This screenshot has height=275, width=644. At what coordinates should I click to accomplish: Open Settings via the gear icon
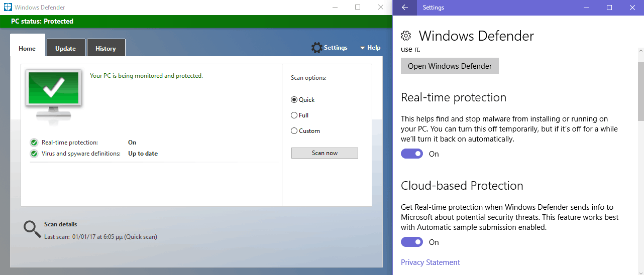pos(316,48)
